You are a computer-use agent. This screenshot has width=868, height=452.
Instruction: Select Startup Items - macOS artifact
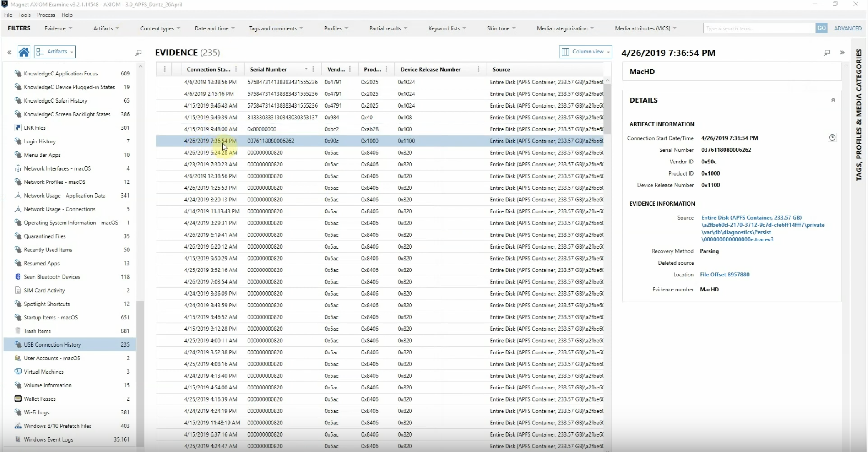pos(70,317)
